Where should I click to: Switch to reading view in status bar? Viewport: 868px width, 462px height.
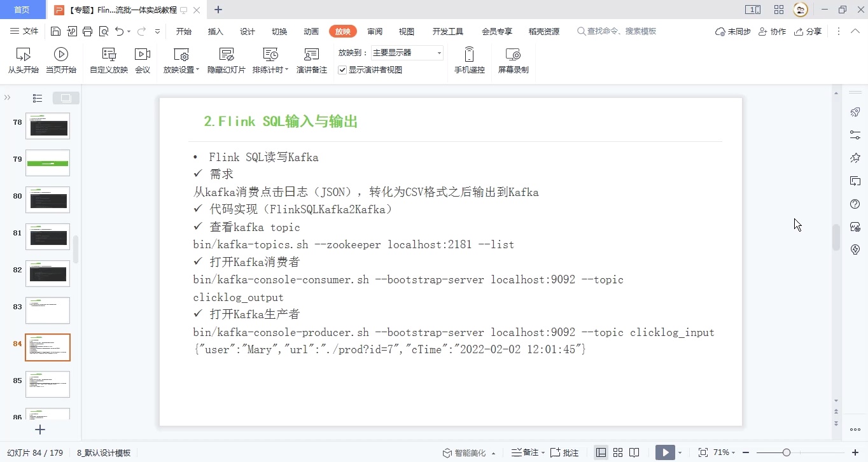point(634,452)
